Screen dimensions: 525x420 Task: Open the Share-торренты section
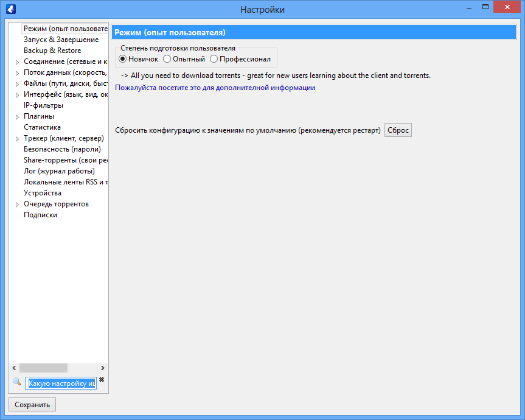65,160
